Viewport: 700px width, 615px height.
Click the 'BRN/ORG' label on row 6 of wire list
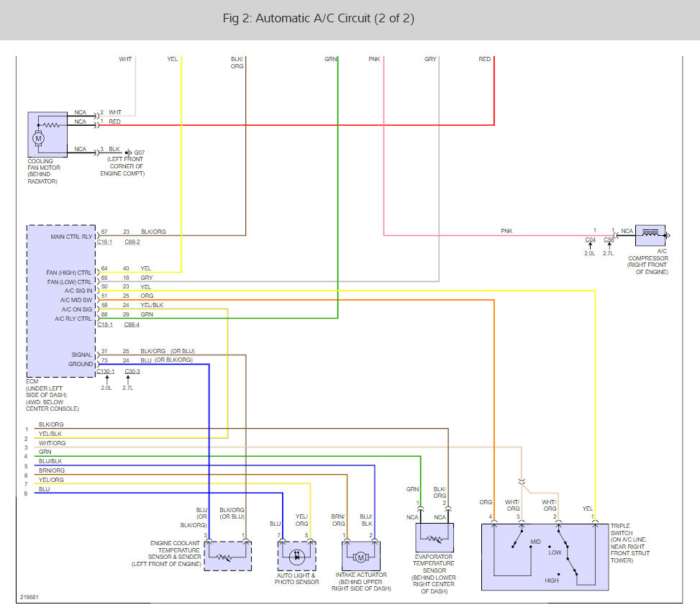click(x=51, y=470)
